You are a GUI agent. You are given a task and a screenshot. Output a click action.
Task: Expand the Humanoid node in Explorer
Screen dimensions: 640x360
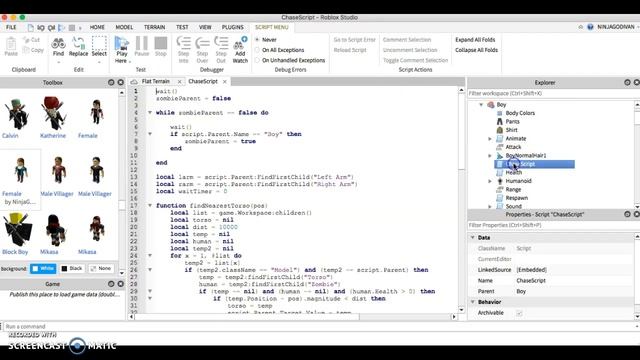[490, 181]
